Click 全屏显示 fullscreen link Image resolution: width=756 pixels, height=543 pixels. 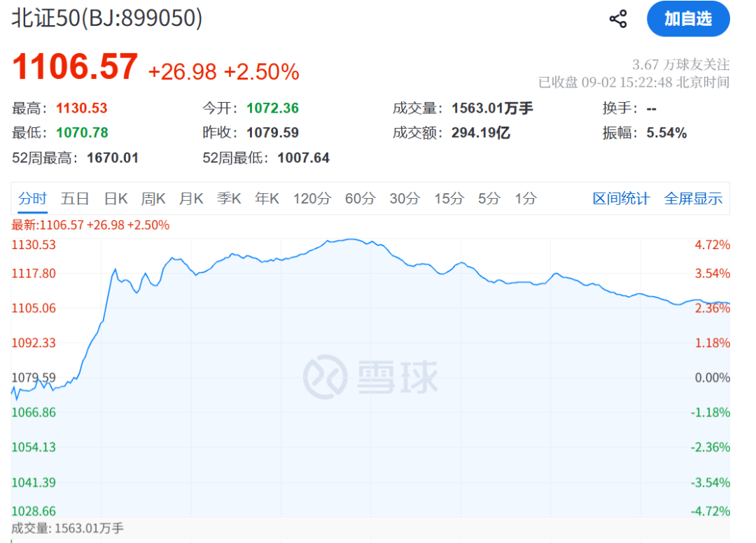click(x=693, y=199)
